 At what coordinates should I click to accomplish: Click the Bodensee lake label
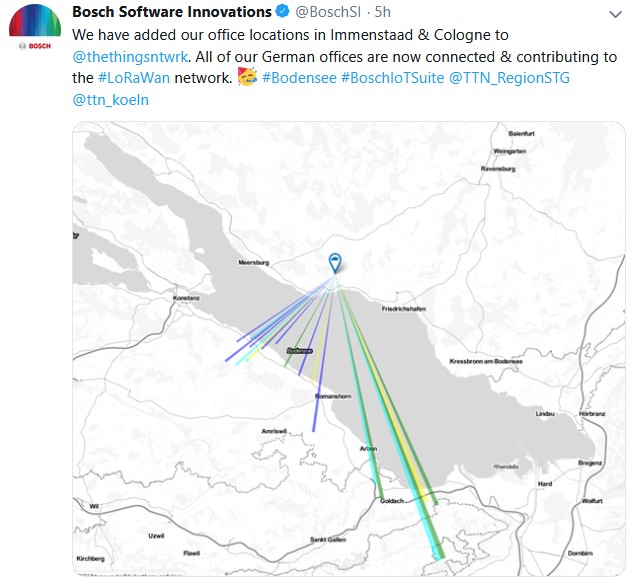299,351
